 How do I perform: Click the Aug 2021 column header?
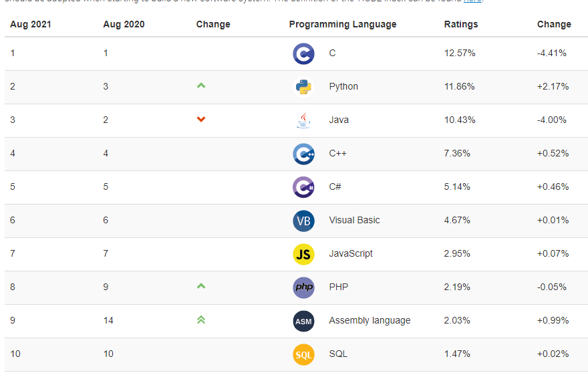(x=30, y=24)
